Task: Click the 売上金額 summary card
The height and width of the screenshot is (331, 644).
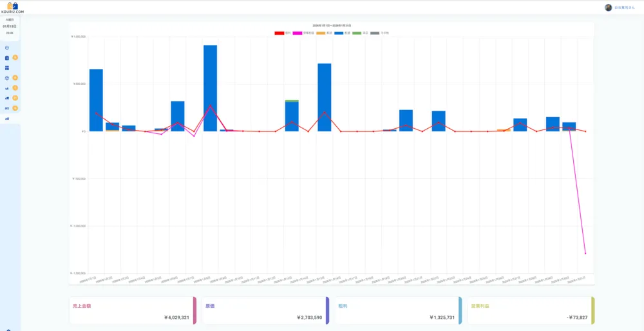Action: click(132, 310)
